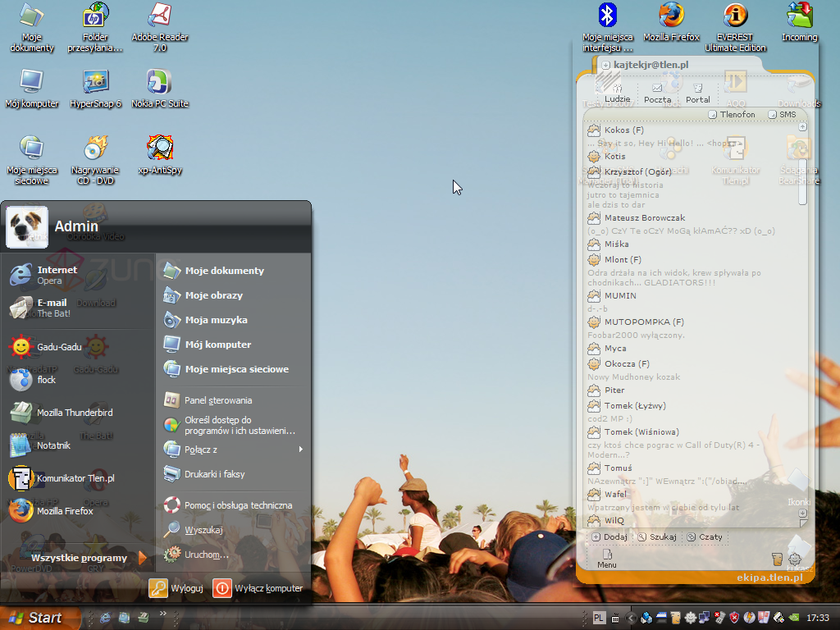840x630 pixels.
Task: Select contact Wafel
Action: (x=607, y=494)
